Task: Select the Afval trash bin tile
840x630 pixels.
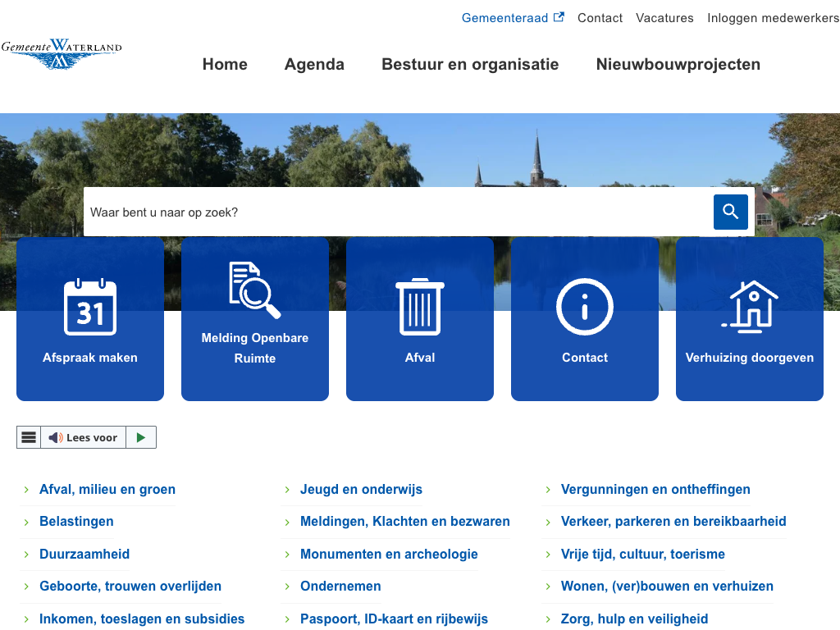Action: coord(420,319)
